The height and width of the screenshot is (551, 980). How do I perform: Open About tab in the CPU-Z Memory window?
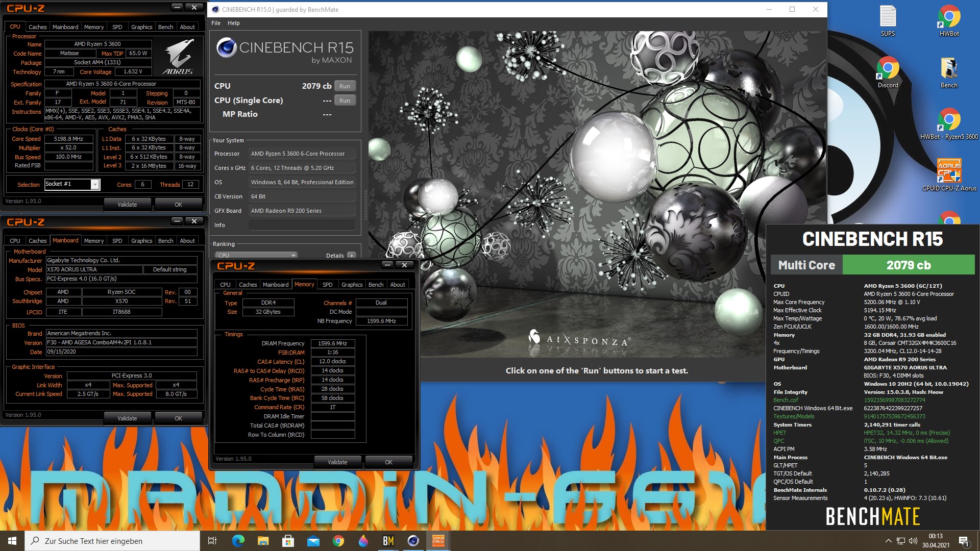click(x=398, y=285)
